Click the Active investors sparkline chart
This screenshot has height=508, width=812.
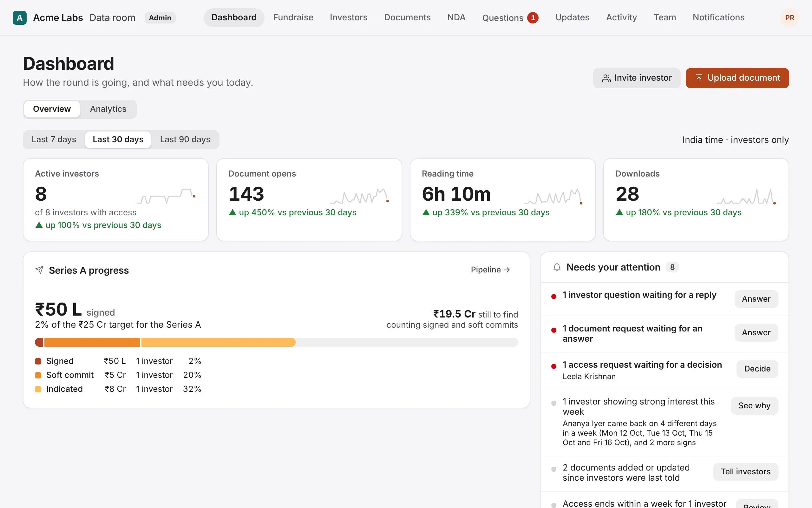166,196
